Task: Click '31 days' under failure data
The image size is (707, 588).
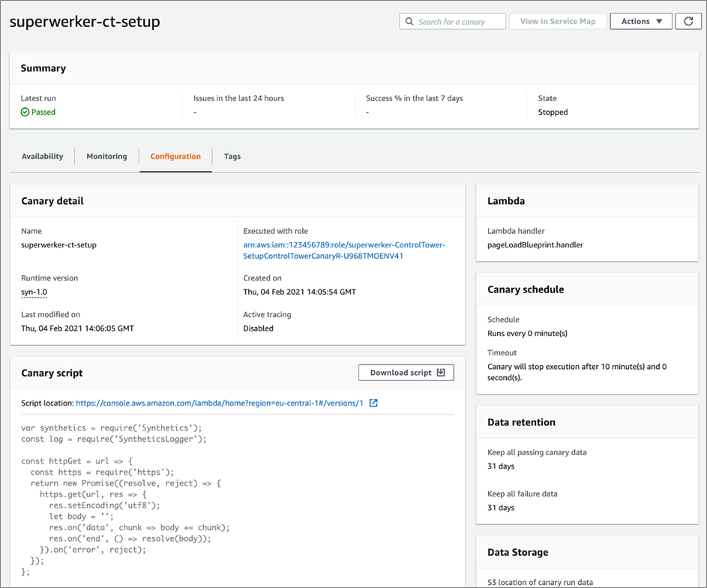Action: (501, 507)
